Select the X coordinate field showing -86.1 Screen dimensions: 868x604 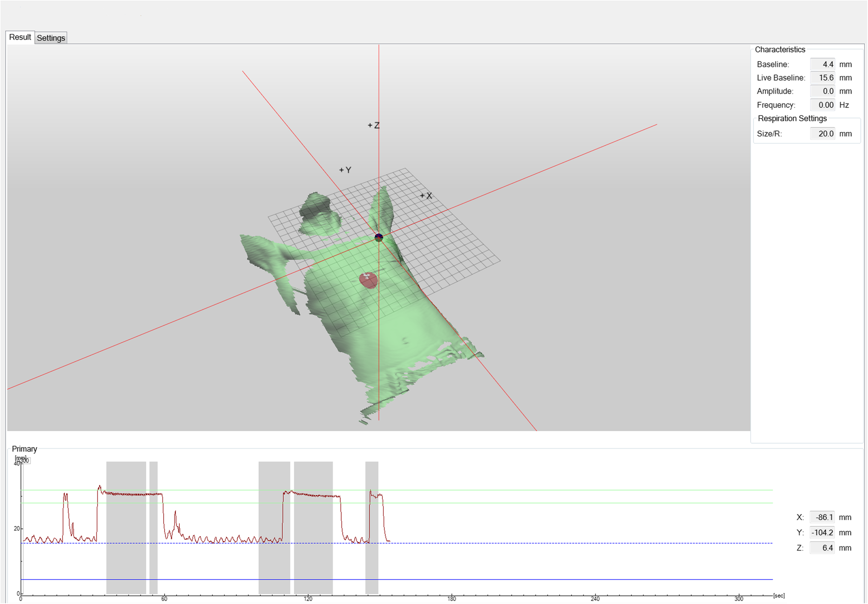point(822,517)
